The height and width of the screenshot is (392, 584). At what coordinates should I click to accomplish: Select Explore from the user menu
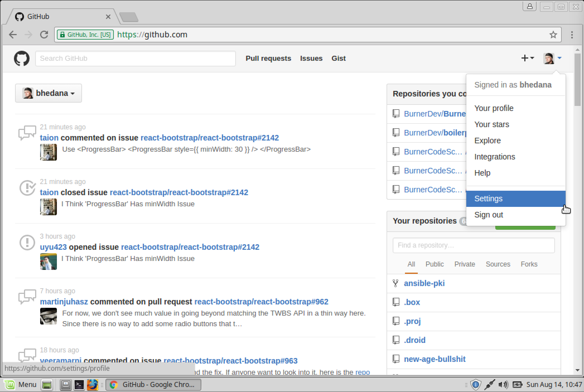click(x=516, y=141)
